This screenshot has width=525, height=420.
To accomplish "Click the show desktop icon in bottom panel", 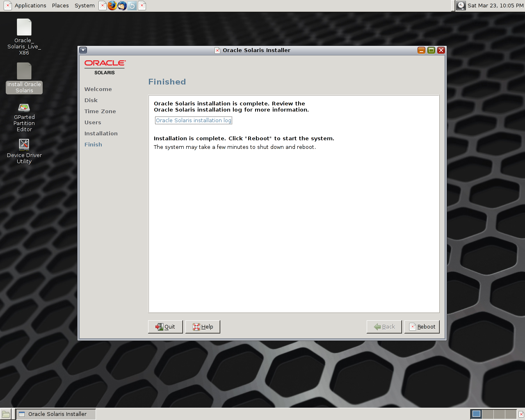I will tap(6, 414).
